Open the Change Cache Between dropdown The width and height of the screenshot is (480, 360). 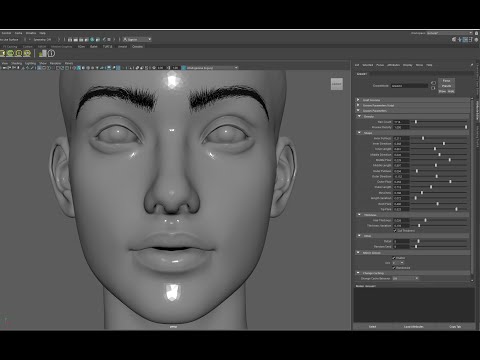pyautogui.click(x=405, y=278)
